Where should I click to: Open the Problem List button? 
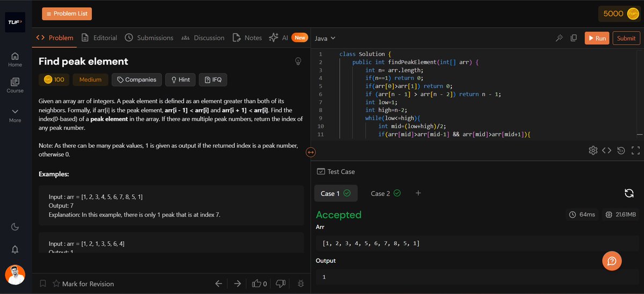(x=67, y=13)
